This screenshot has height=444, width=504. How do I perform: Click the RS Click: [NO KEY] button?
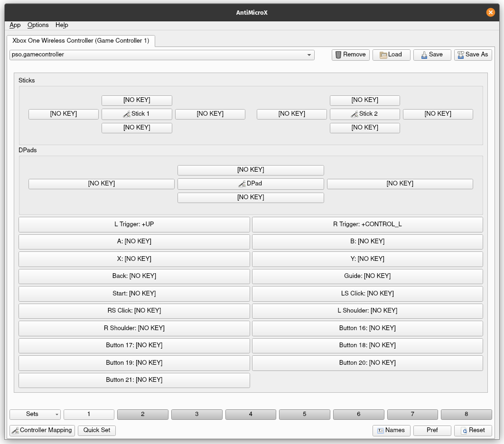(x=134, y=311)
